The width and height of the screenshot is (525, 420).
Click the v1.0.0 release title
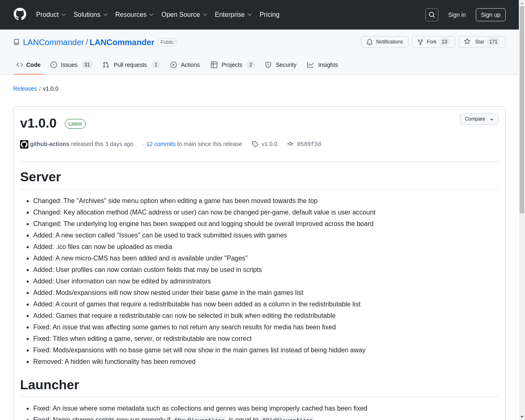(38, 123)
